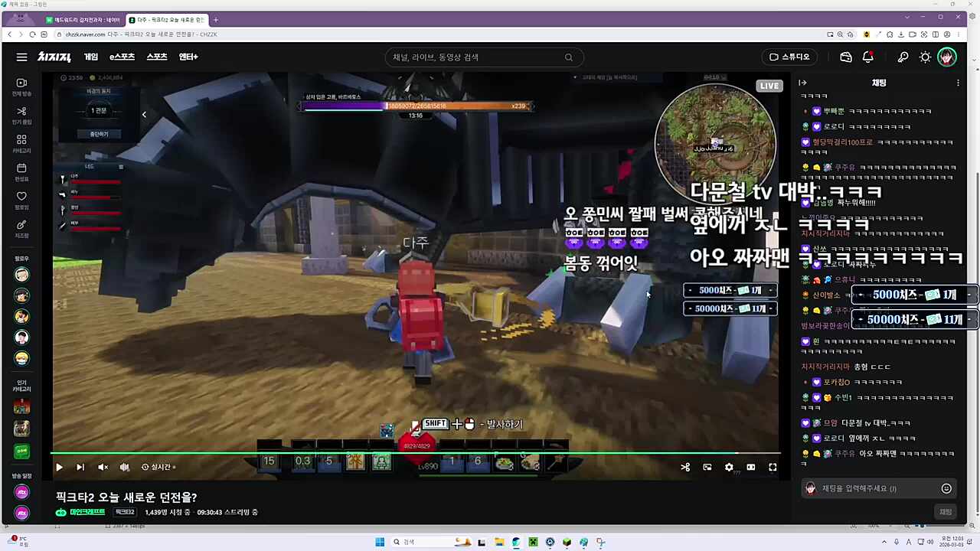
Task: Expand the hamburger navigation menu
Action: tap(22, 57)
